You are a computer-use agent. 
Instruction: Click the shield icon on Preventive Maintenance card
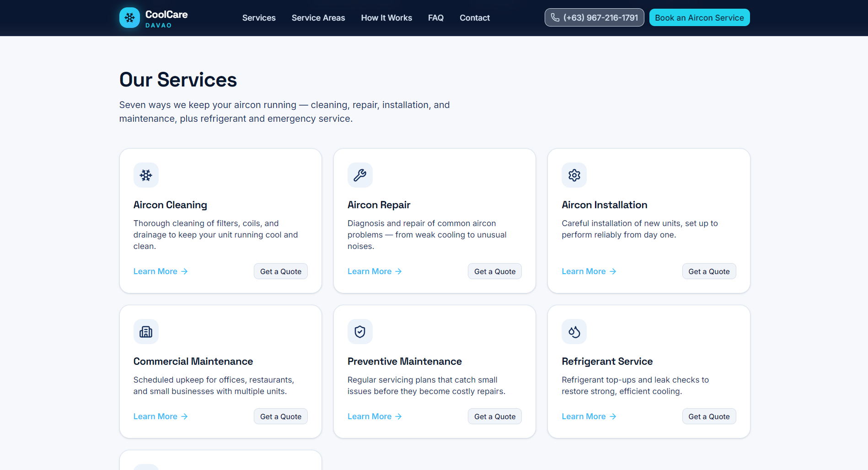360,332
